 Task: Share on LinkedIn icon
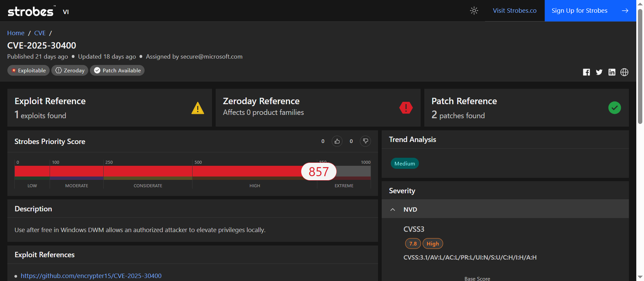[612, 72]
